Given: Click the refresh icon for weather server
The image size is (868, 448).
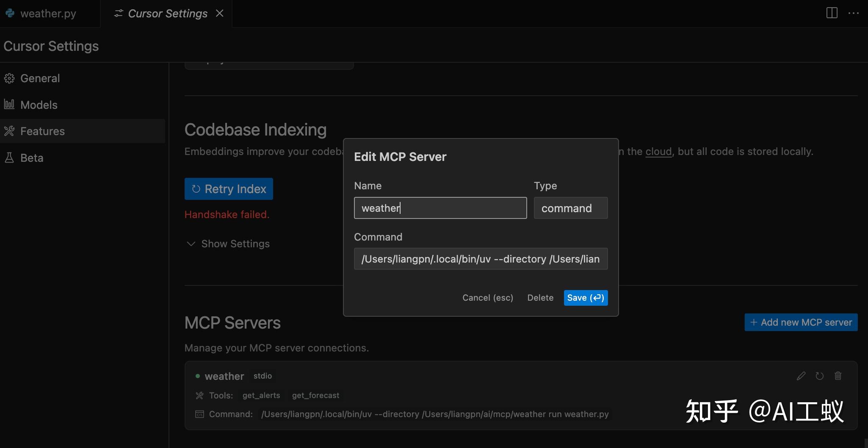Looking at the screenshot, I should click(x=819, y=376).
